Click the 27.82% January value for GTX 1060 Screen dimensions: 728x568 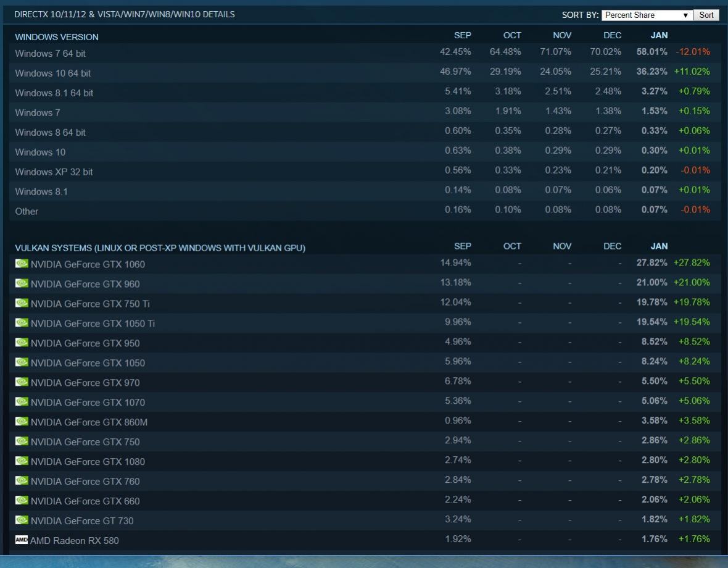click(652, 262)
